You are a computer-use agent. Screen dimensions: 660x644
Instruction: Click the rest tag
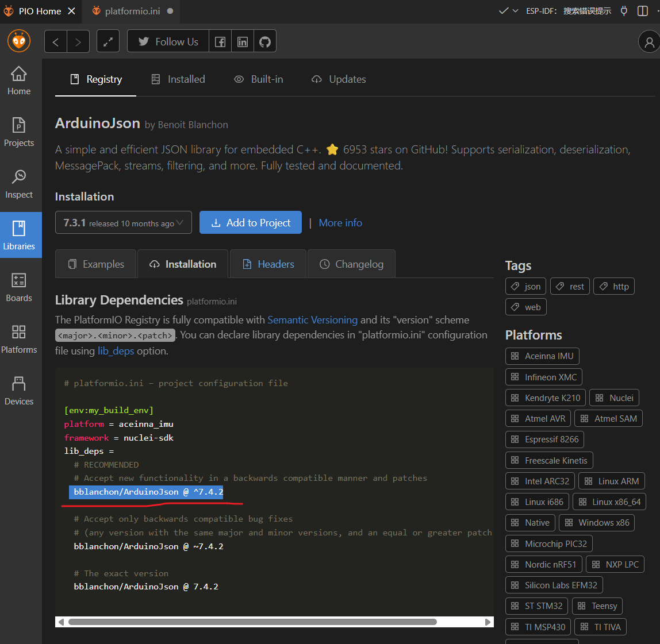(570, 287)
